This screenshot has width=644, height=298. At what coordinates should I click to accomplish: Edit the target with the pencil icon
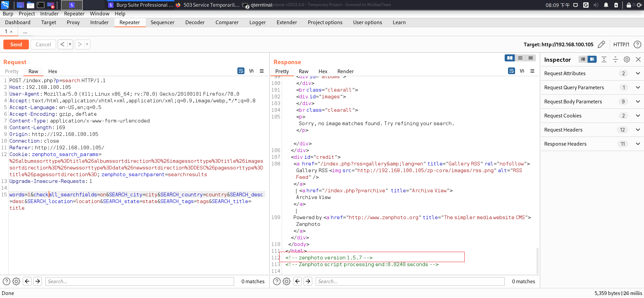(x=601, y=44)
